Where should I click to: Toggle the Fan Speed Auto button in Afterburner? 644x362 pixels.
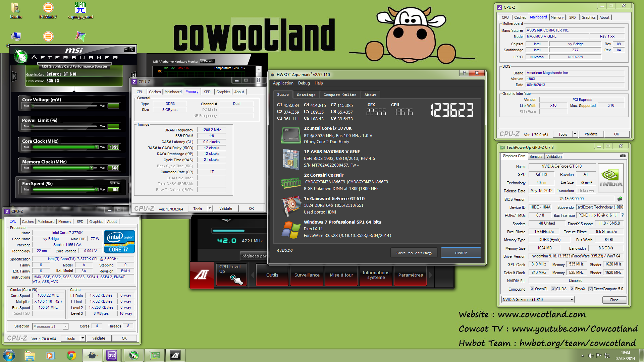point(115,183)
